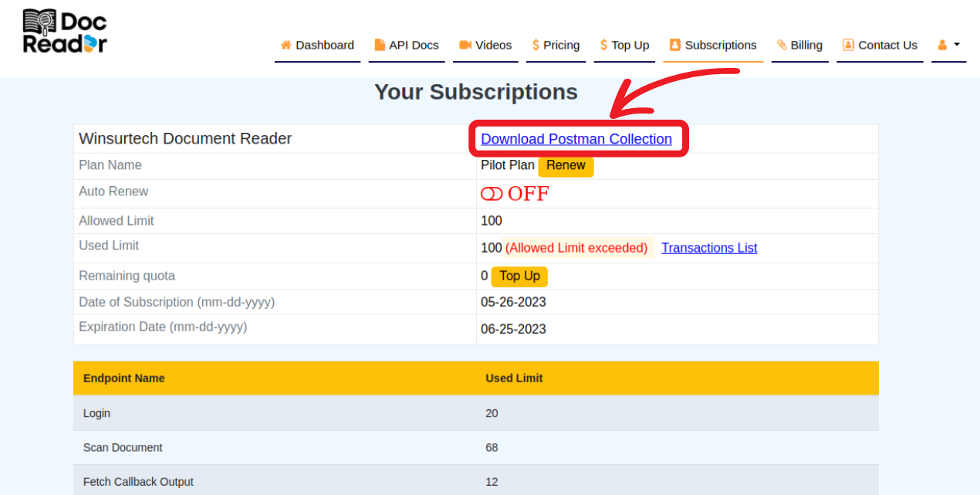
Task: Click Winsurtech Document Reader title
Action: 185,139
